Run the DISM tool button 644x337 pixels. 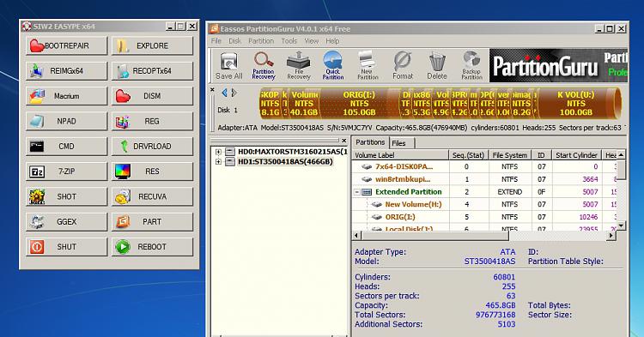[152, 96]
